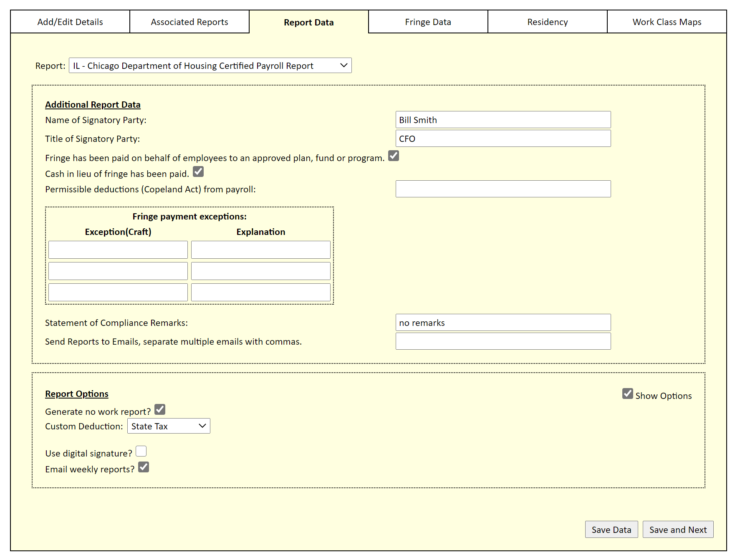Select the Report Data tab
The width and height of the screenshot is (735, 560).
coord(308,22)
